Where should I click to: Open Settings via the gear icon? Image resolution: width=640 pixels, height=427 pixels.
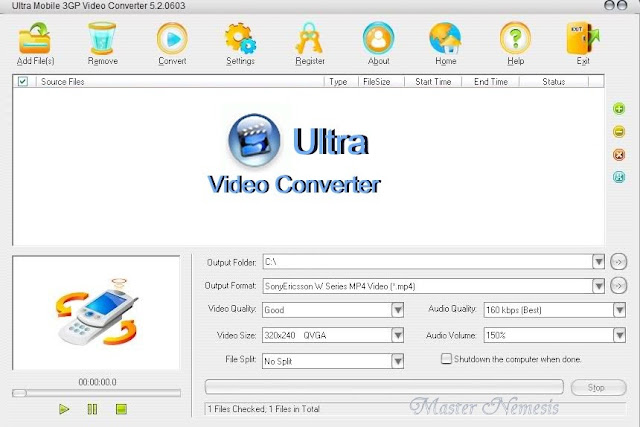[x=240, y=38]
